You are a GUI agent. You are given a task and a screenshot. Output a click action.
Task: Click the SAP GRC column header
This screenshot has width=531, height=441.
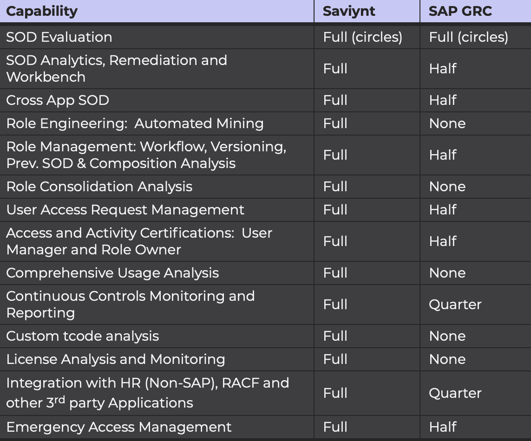click(x=475, y=11)
